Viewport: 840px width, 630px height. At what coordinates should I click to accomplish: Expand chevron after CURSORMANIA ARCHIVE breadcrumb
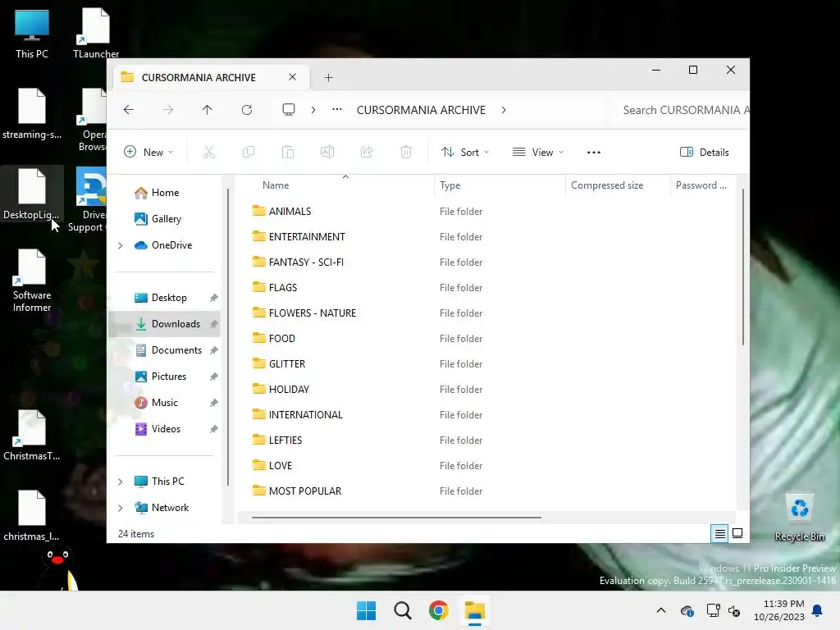pyautogui.click(x=504, y=110)
